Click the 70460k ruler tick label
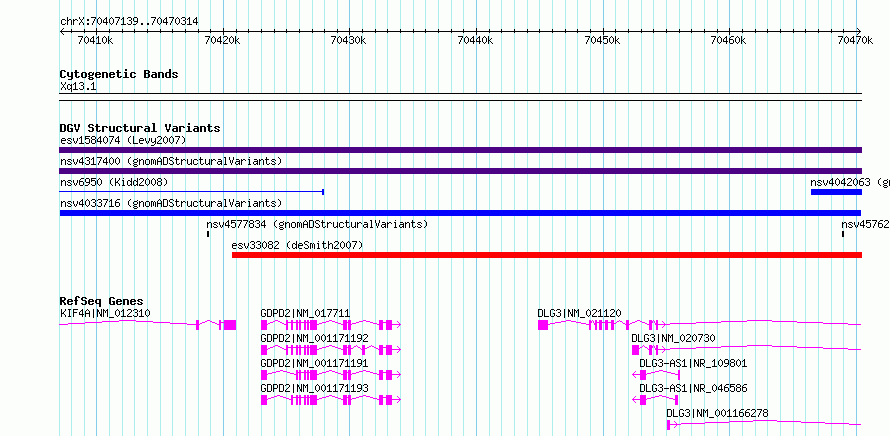 pos(730,40)
